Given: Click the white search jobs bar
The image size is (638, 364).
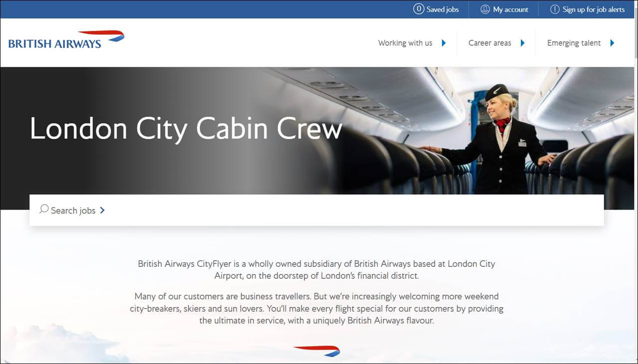Looking at the screenshot, I should (317, 210).
